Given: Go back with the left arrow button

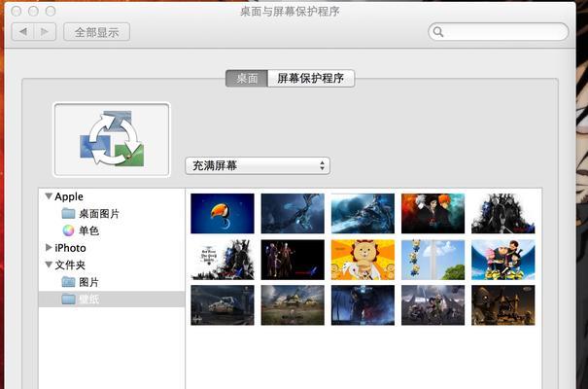Looking at the screenshot, I should [23, 32].
